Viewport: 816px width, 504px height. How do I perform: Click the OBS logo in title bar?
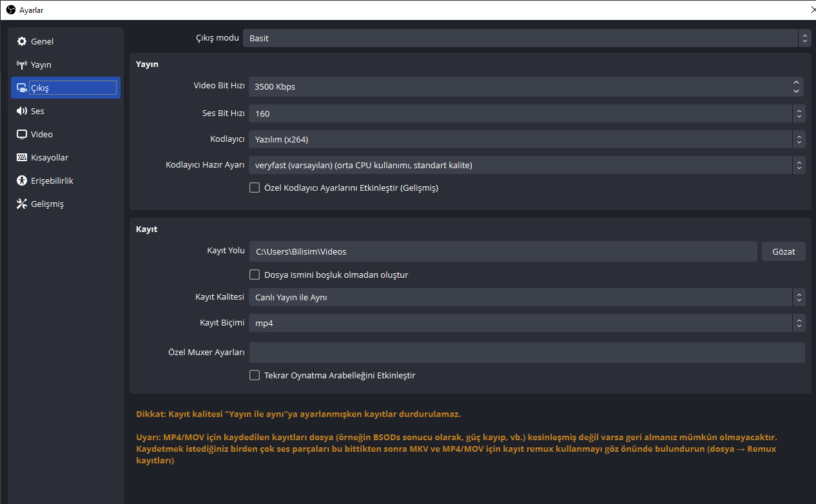coord(10,10)
